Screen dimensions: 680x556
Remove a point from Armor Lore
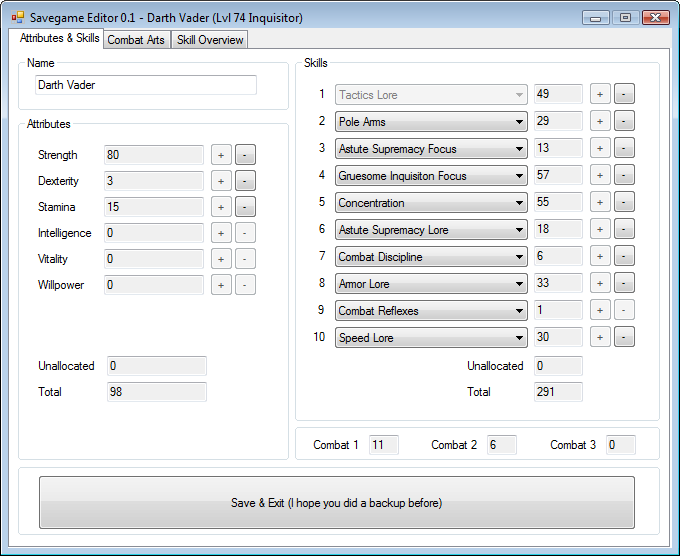tap(624, 283)
